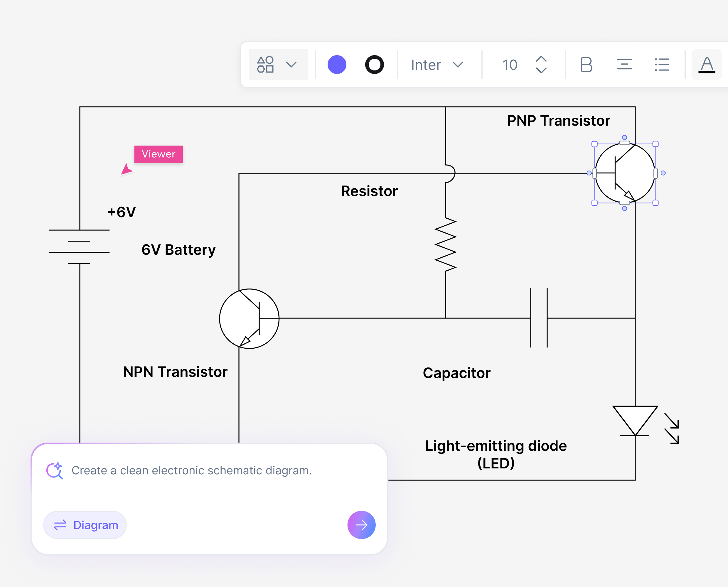The image size is (728, 587).
Task: Select the NPN transistor symbol
Action: pyautogui.click(x=249, y=318)
